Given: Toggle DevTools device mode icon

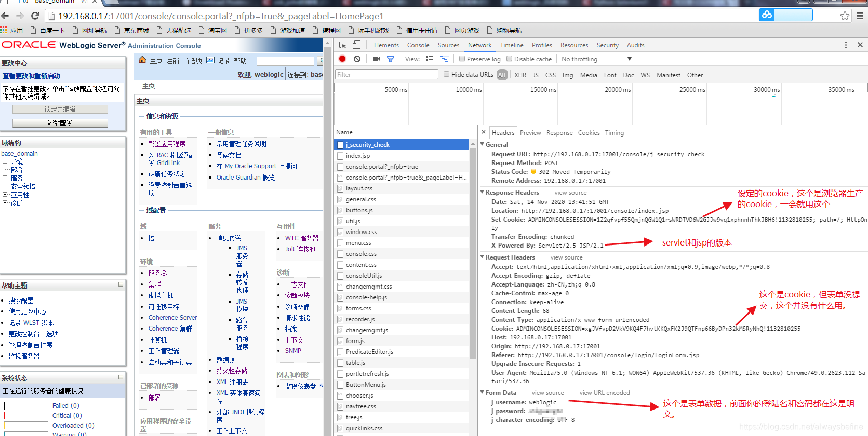Looking at the screenshot, I should (x=356, y=45).
